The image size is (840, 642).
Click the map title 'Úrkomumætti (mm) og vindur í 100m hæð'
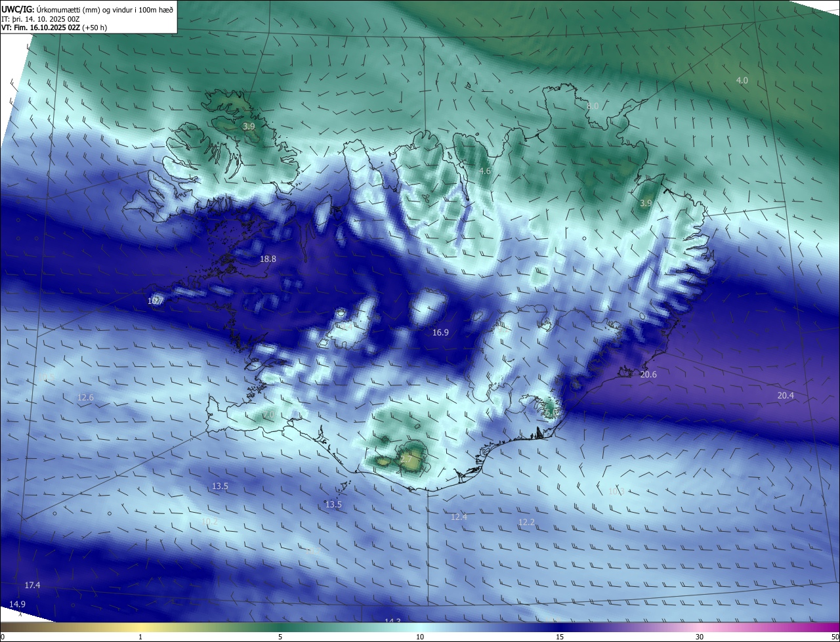(104, 9)
